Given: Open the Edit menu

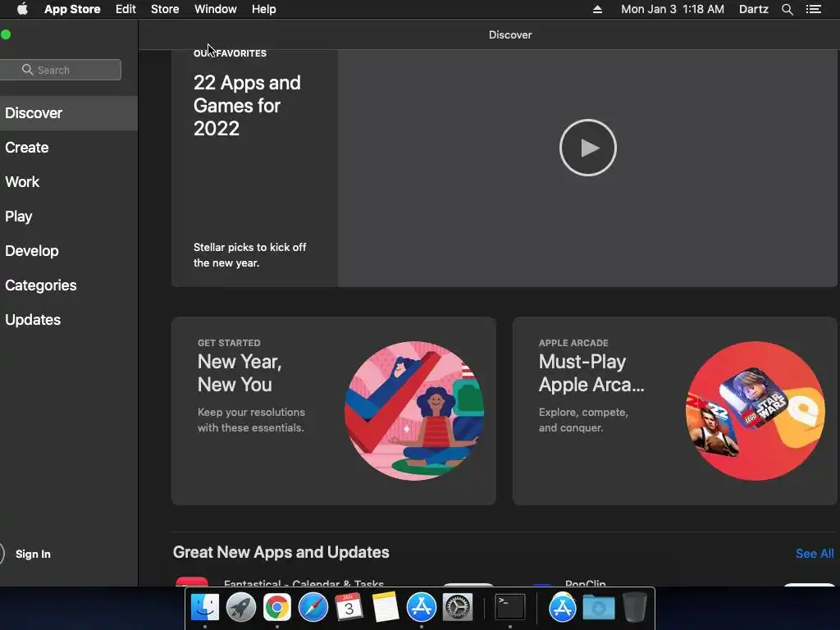Looking at the screenshot, I should coord(126,9).
